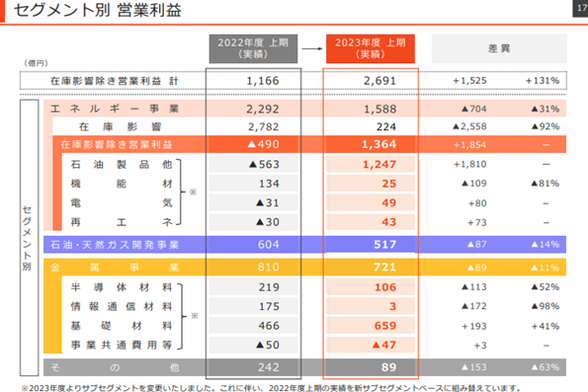Click the footnote beginning ※2023年度より
The height and width of the screenshot is (392, 588).
click(x=271, y=388)
